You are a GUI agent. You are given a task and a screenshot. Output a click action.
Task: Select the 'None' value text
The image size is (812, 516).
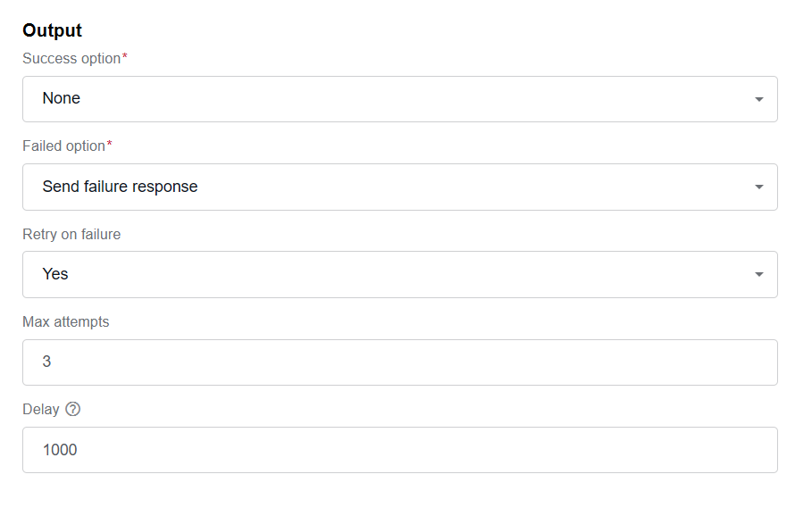click(61, 98)
